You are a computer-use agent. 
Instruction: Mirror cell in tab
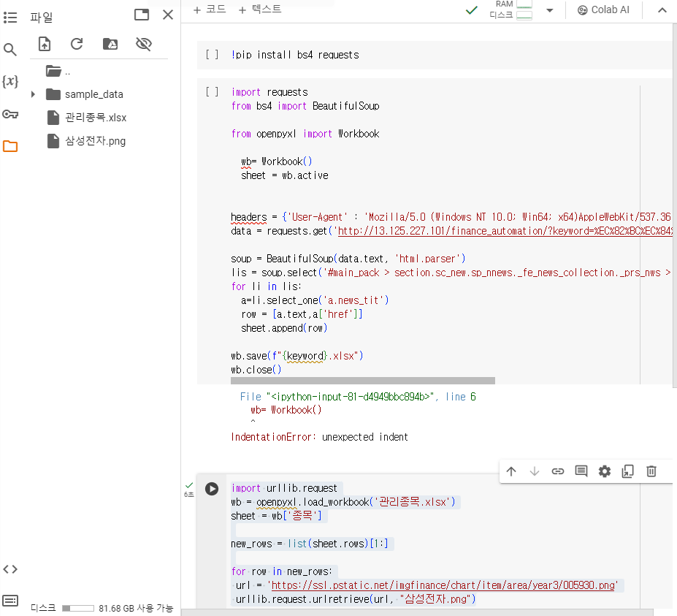tap(628, 471)
